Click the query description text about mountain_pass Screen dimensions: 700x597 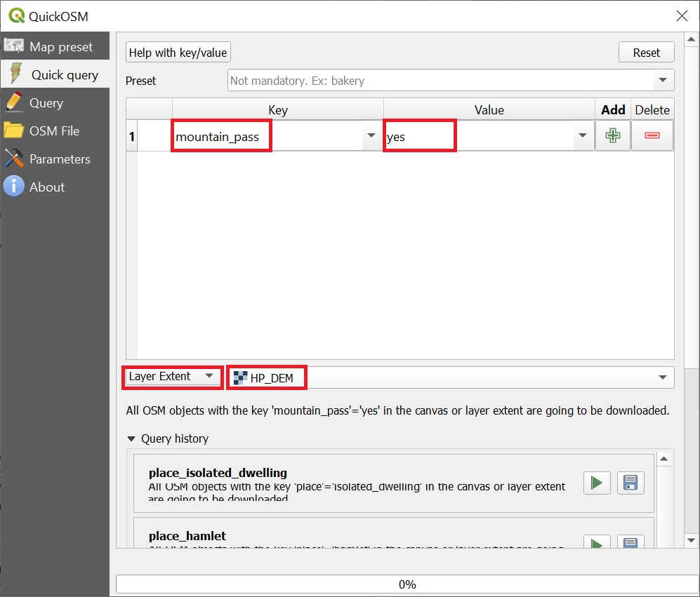tap(398, 410)
